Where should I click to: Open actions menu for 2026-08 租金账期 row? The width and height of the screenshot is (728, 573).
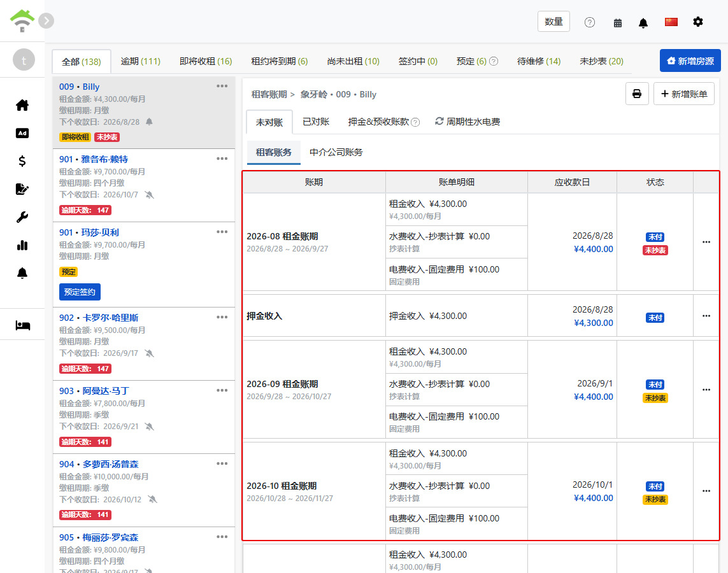pyautogui.click(x=706, y=242)
